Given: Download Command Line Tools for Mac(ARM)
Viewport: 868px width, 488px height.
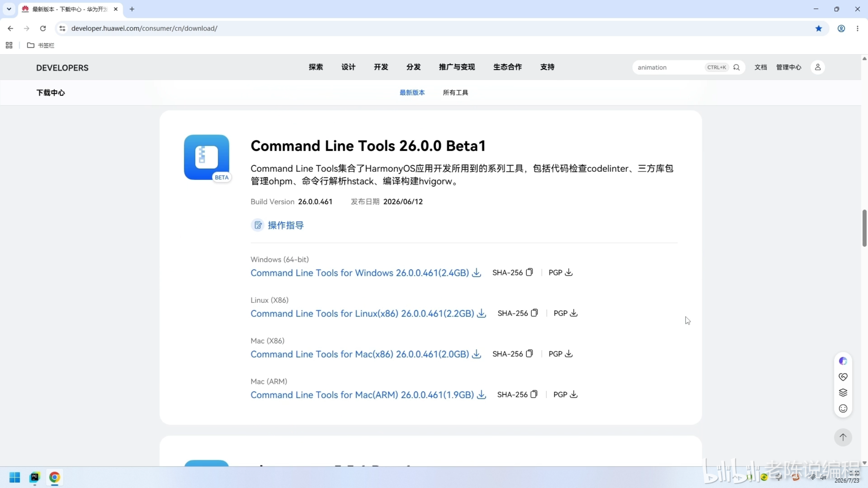Looking at the screenshot, I should [x=368, y=395].
